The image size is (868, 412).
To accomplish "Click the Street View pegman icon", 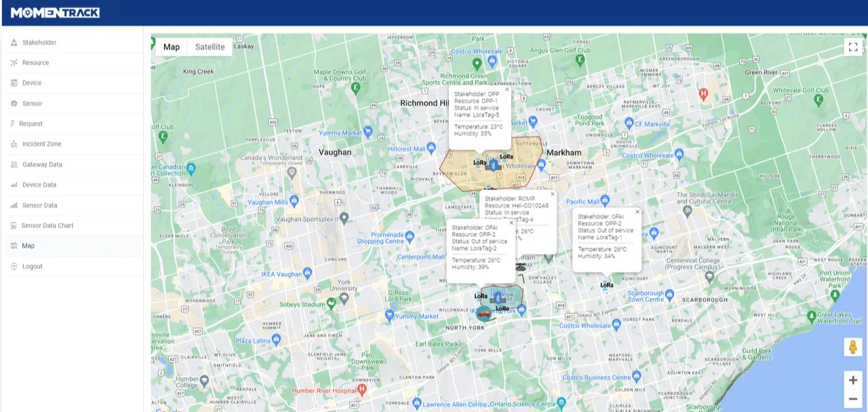I will pyautogui.click(x=853, y=348).
